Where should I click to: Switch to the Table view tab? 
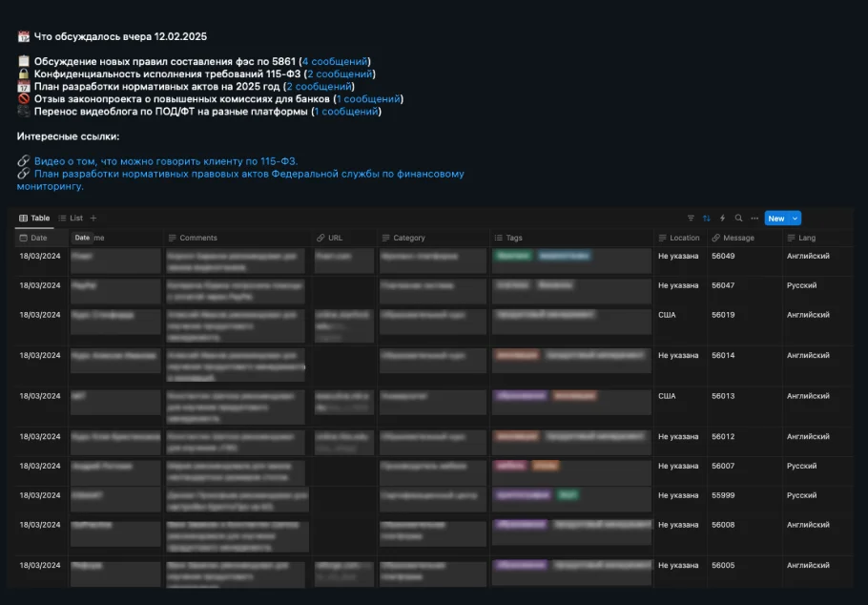[34, 219]
